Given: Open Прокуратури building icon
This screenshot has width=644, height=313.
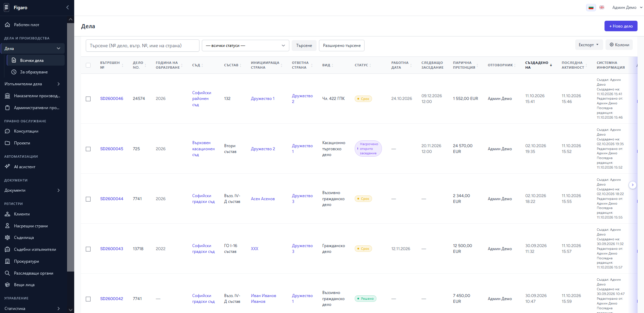Looking at the screenshot, I should point(7,261).
